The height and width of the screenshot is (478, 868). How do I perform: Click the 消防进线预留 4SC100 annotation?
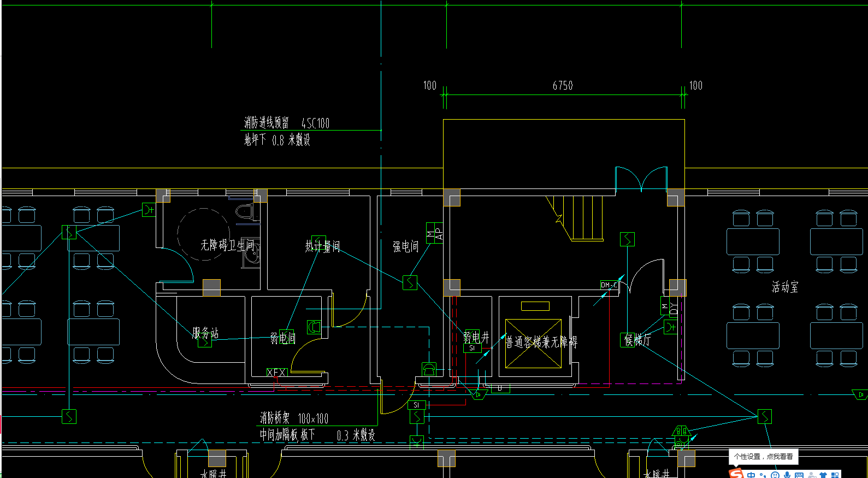pyautogui.click(x=287, y=122)
